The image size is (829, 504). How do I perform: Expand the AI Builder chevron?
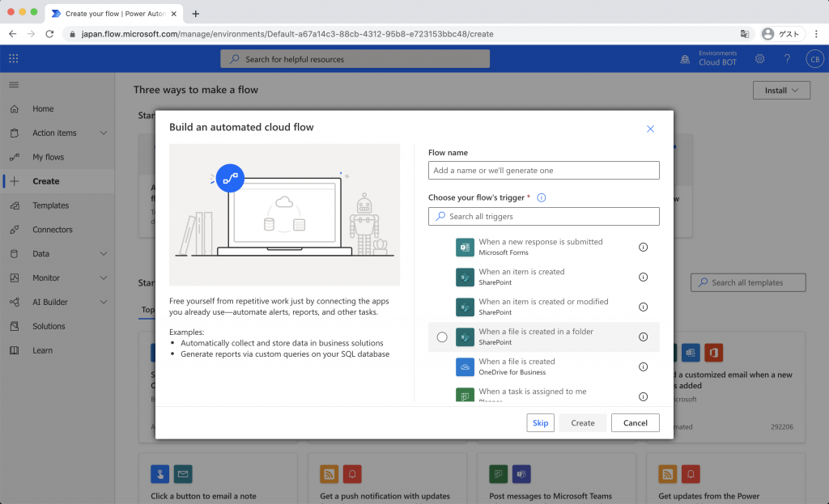coord(104,303)
